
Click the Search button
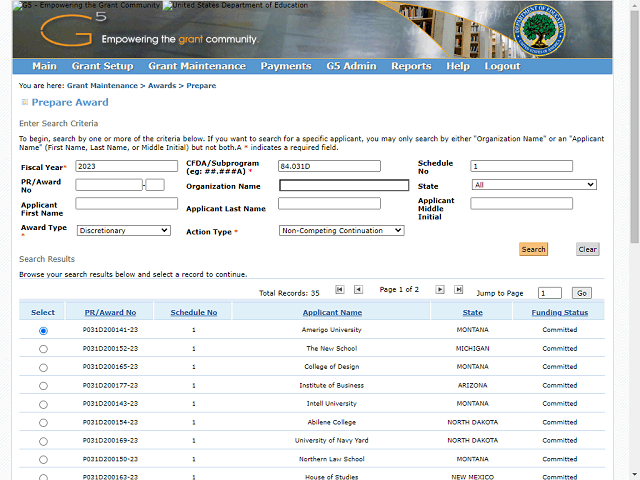tap(533, 249)
